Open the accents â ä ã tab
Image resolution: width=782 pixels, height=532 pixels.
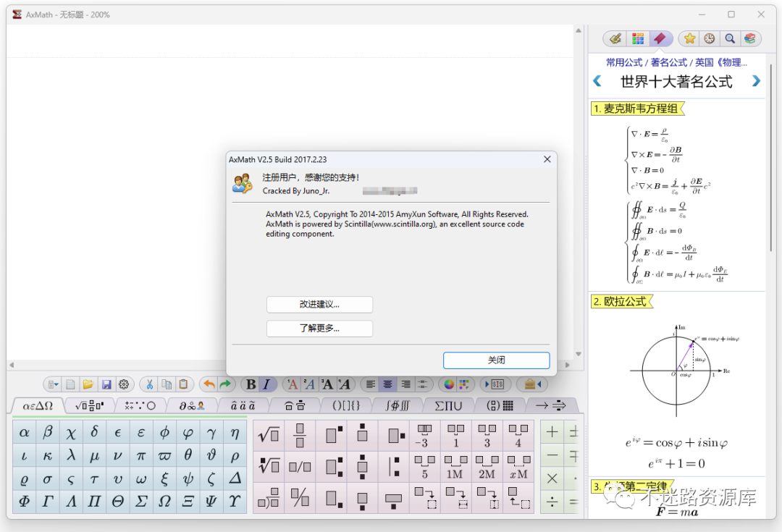[243, 405]
